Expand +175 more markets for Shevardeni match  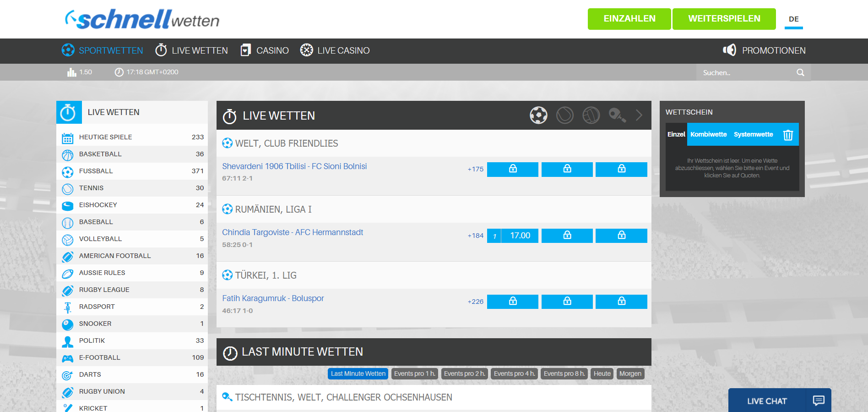475,169
